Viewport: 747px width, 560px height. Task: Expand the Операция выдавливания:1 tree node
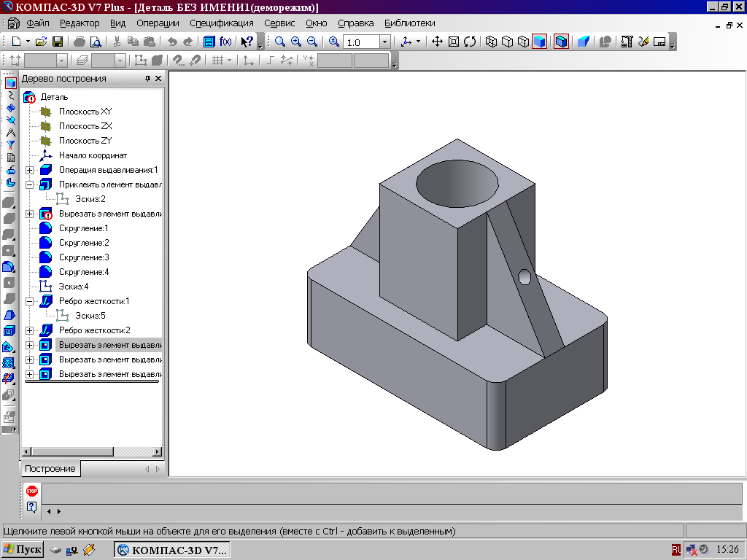pos(29,170)
